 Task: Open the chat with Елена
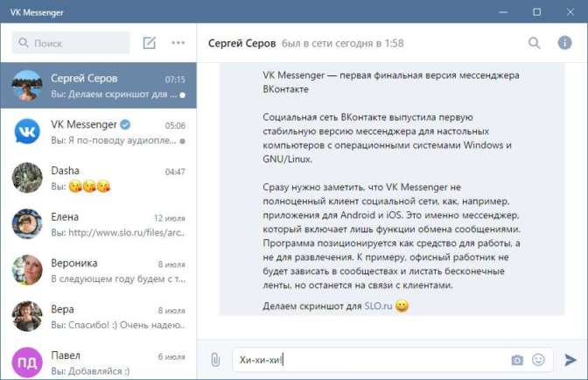pos(98,225)
